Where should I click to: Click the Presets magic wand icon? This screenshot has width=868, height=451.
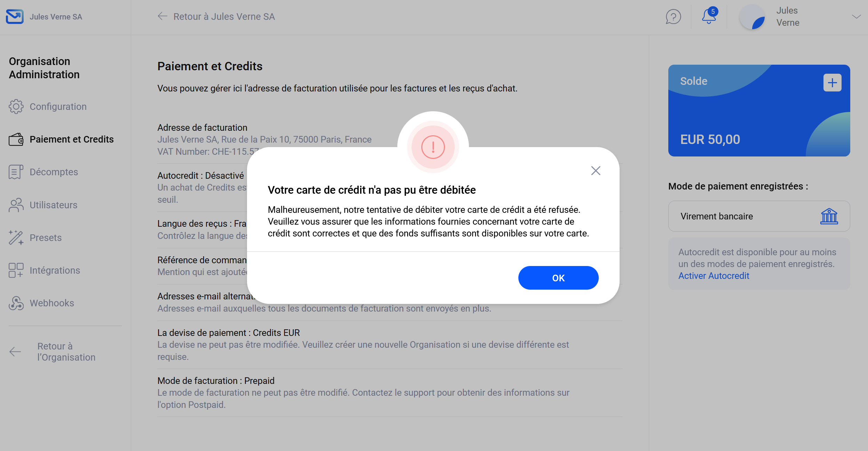click(16, 237)
